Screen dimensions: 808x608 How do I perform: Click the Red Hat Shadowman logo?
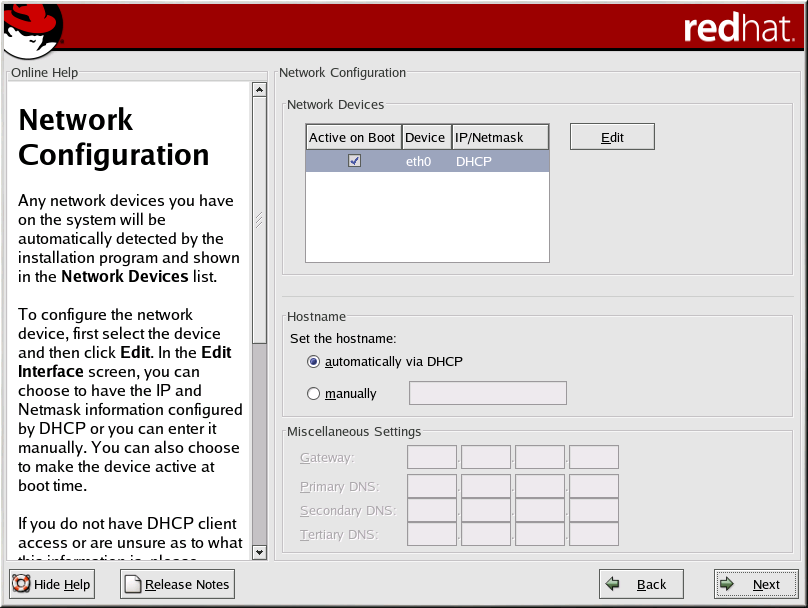(32, 30)
